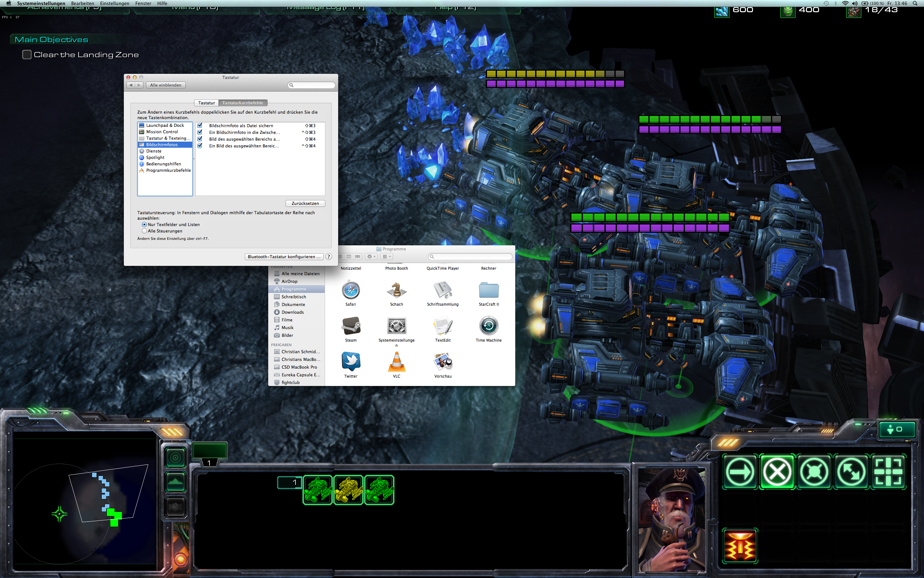Click the forward arrow in Tastatur window
Viewport: 924px width, 578px height.
[139, 85]
